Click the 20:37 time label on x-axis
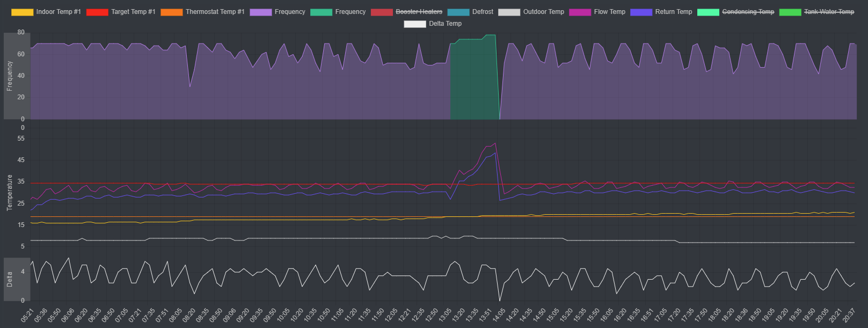Viewport: 868px width, 328px height. point(849,315)
